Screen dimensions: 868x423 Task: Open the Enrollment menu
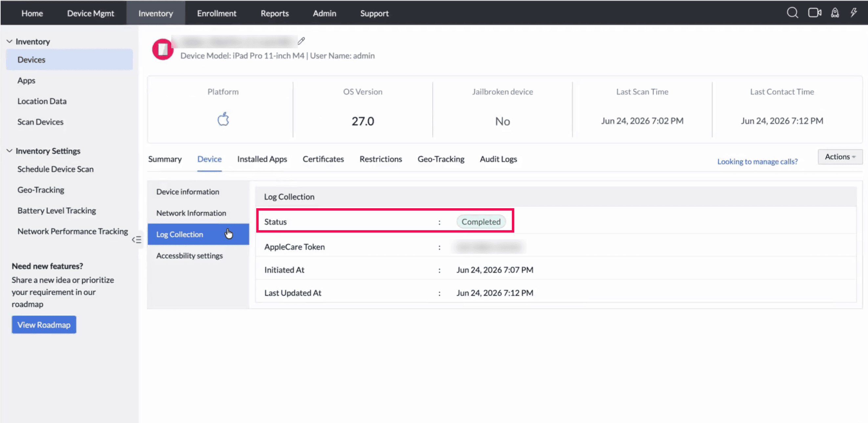[x=216, y=13]
